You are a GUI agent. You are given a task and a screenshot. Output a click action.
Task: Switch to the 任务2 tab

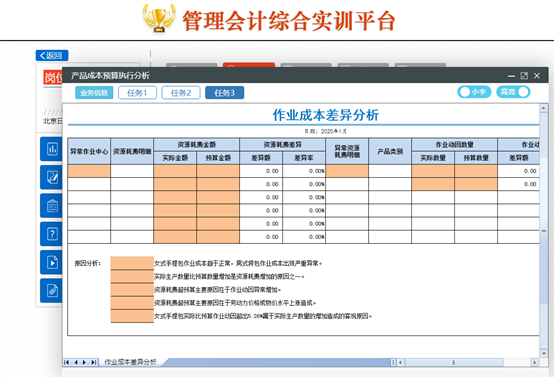tap(181, 93)
